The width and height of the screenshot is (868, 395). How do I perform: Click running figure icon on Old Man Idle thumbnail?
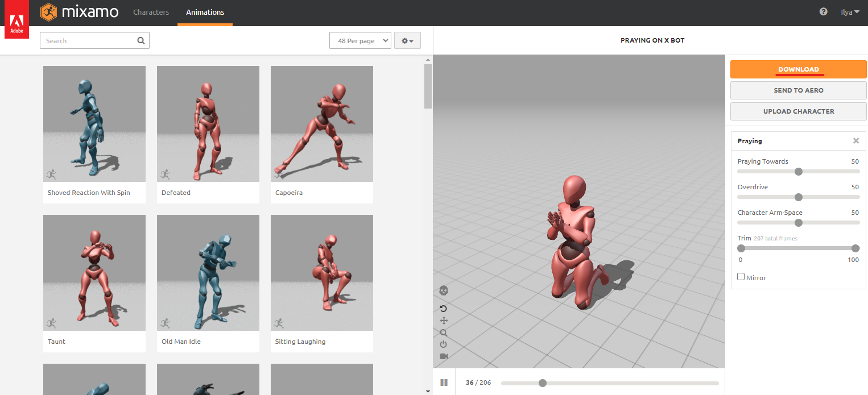165,323
